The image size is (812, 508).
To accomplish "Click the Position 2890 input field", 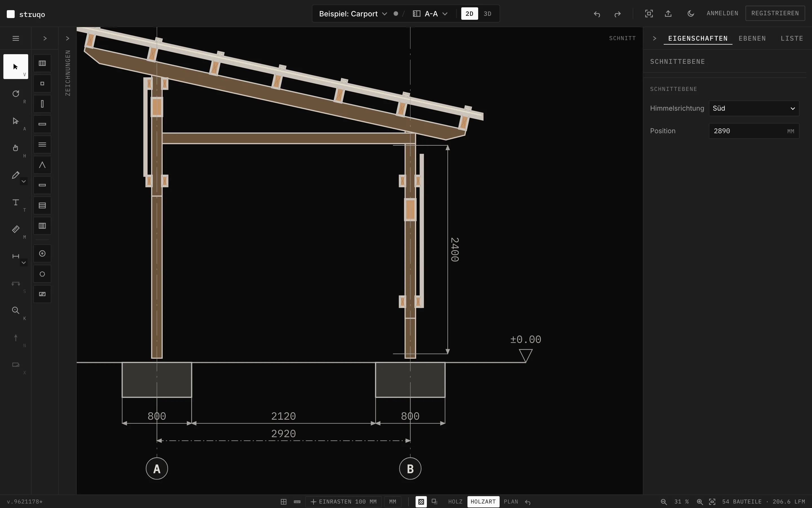I will coord(754,131).
